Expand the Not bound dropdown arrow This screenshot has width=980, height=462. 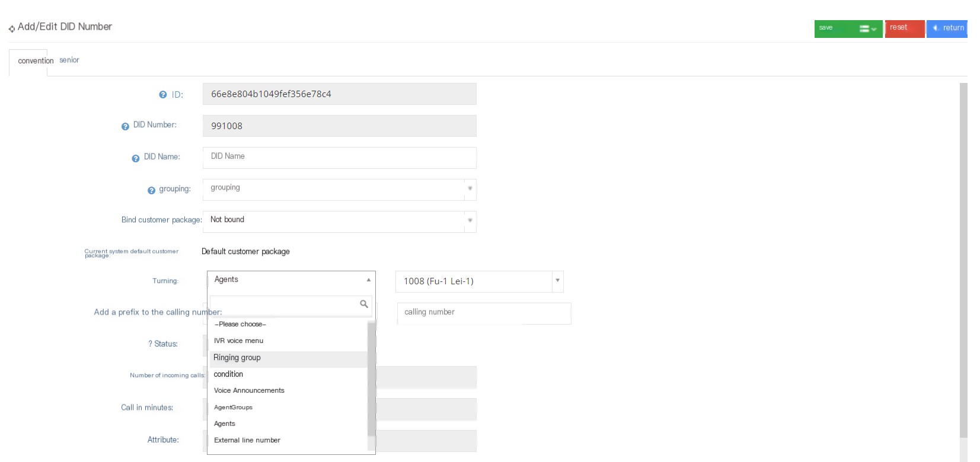470,220
